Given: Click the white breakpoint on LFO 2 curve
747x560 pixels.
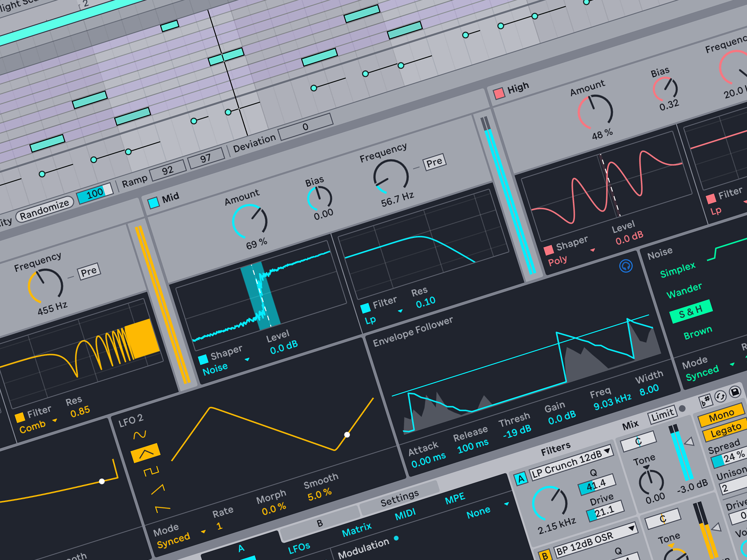Looking at the screenshot, I should tap(347, 435).
